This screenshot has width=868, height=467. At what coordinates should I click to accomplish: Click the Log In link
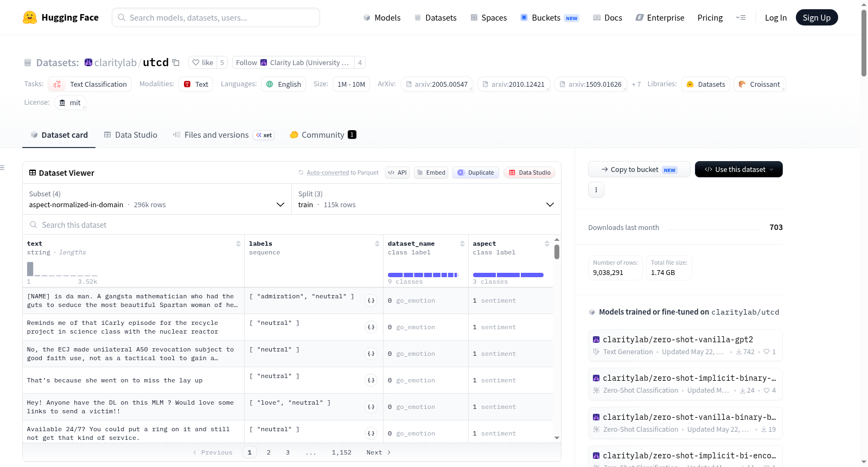pyautogui.click(x=776, y=17)
